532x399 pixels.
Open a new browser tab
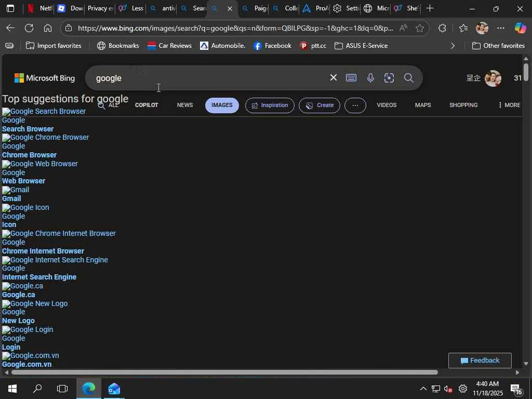pyautogui.click(x=430, y=8)
